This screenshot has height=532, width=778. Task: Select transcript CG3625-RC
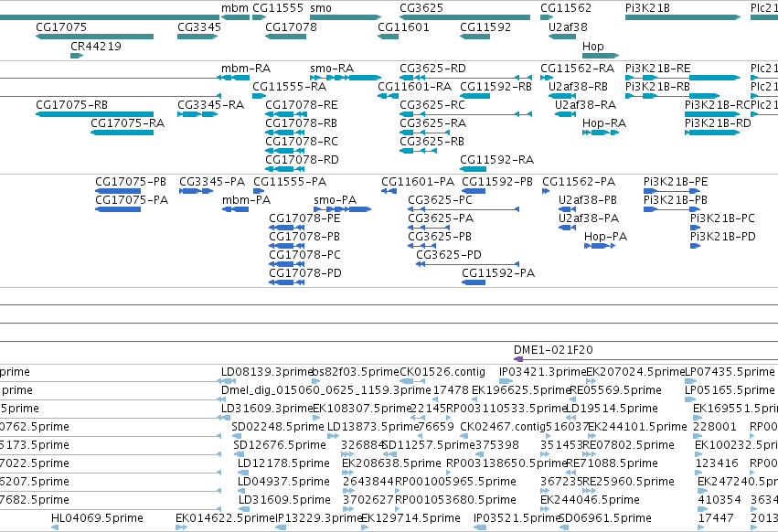click(432, 105)
